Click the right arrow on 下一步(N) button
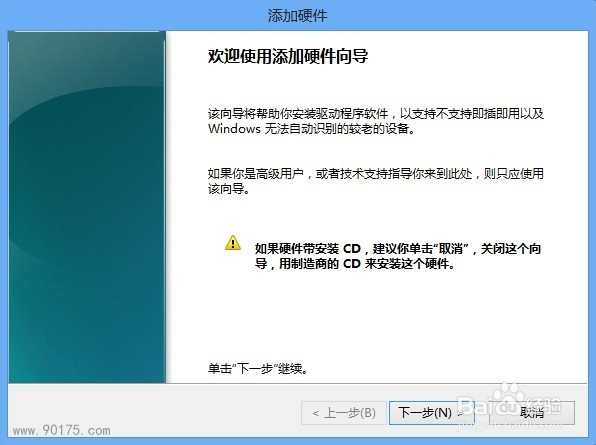 461,413
